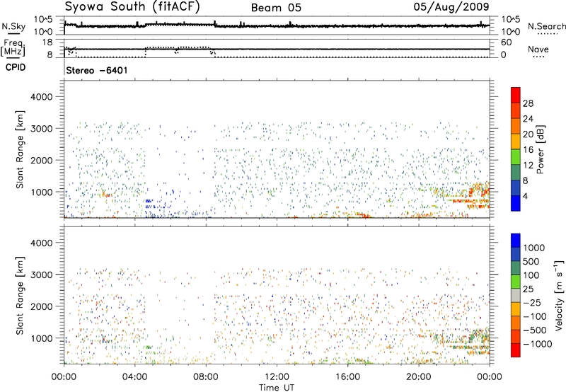566x392 pixels.
Task: Click the "Slant Range [km]" label of the power panel
Action: [20, 149]
